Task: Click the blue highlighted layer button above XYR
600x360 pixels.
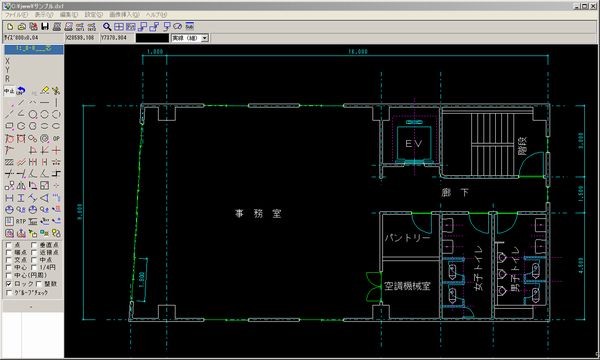Action: tap(34, 49)
